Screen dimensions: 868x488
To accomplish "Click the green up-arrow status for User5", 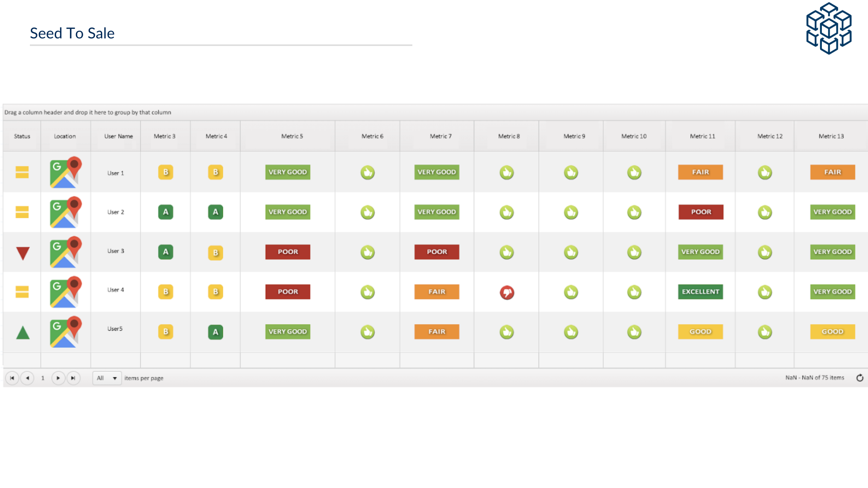I will pyautogui.click(x=21, y=331).
